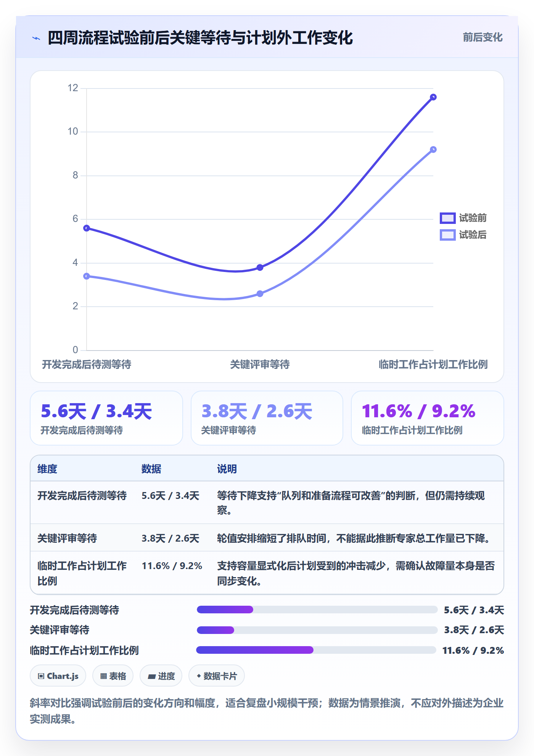Select the 数据卡片 tag chip
This screenshot has width=534, height=756.
[217, 676]
